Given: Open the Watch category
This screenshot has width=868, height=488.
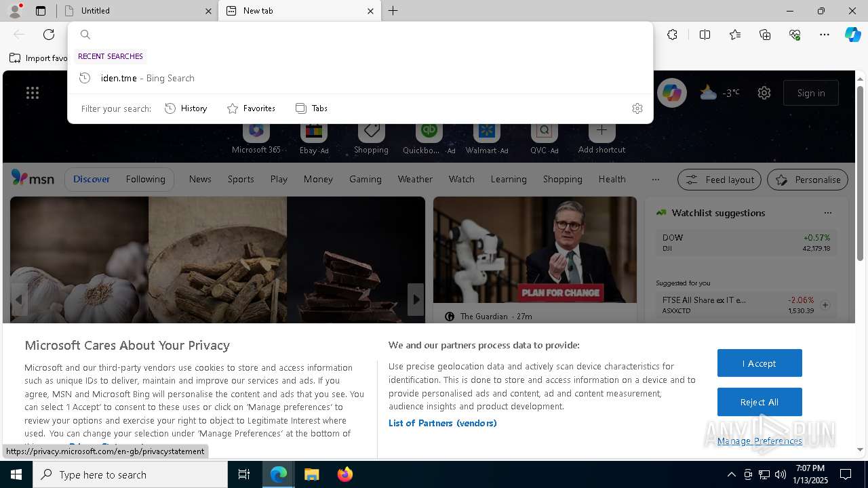Looking at the screenshot, I should (462, 179).
